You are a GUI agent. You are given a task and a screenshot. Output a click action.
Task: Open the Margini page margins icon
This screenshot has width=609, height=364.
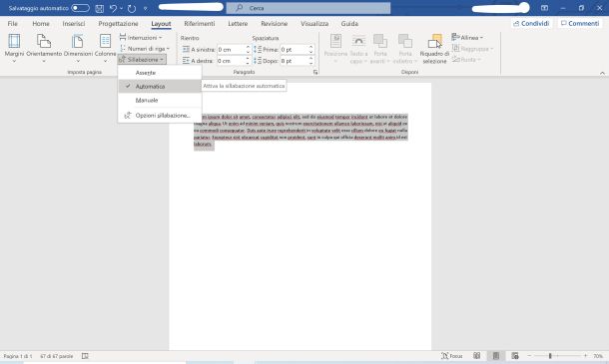pyautogui.click(x=14, y=41)
